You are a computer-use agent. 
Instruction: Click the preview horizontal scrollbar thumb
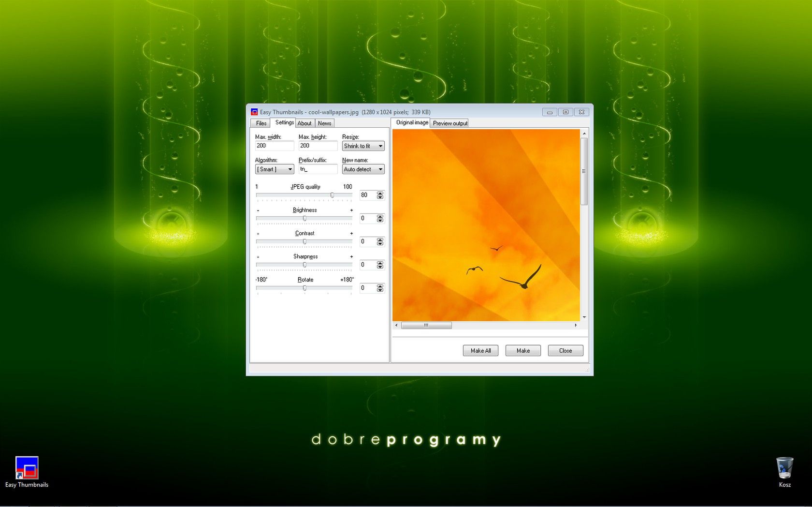426,325
